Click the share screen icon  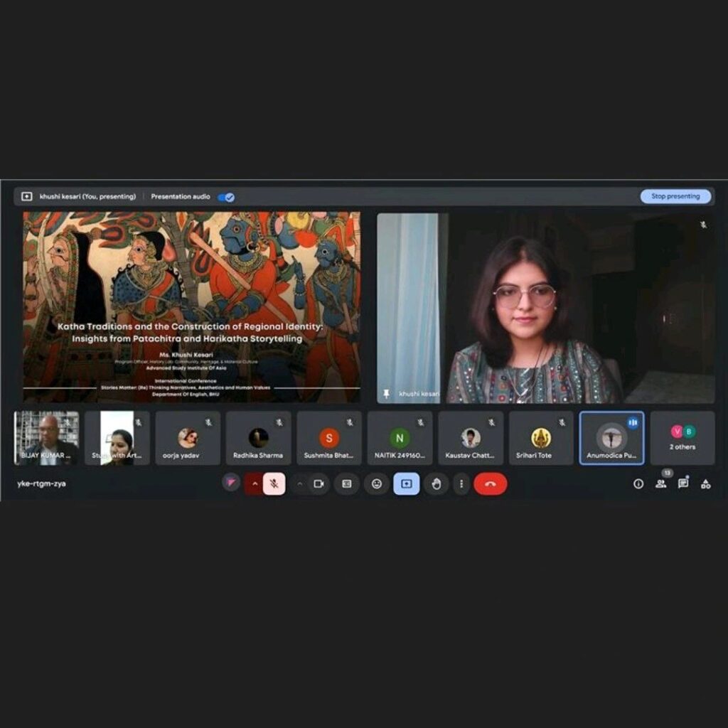tap(406, 484)
